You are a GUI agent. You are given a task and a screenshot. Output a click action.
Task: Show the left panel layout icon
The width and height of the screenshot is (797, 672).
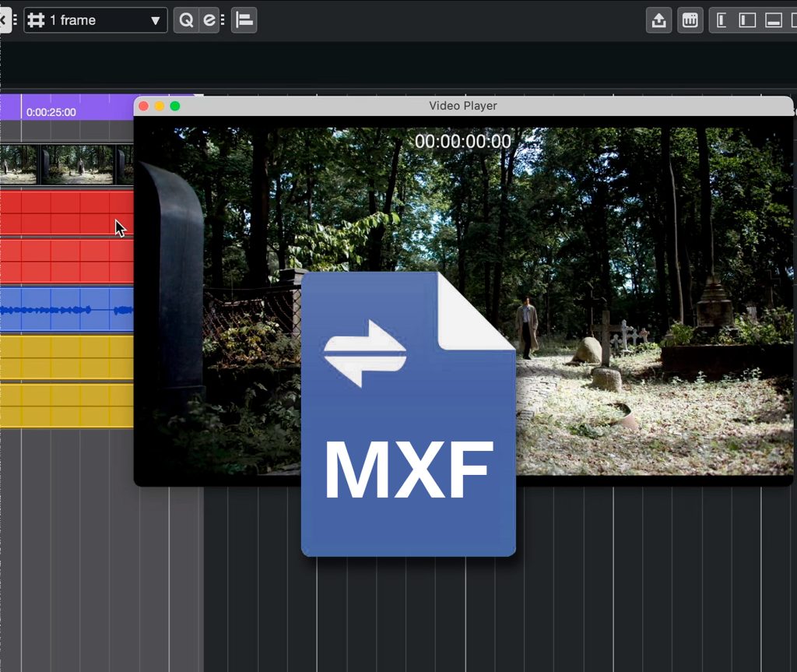pyautogui.click(x=747, y=21)
